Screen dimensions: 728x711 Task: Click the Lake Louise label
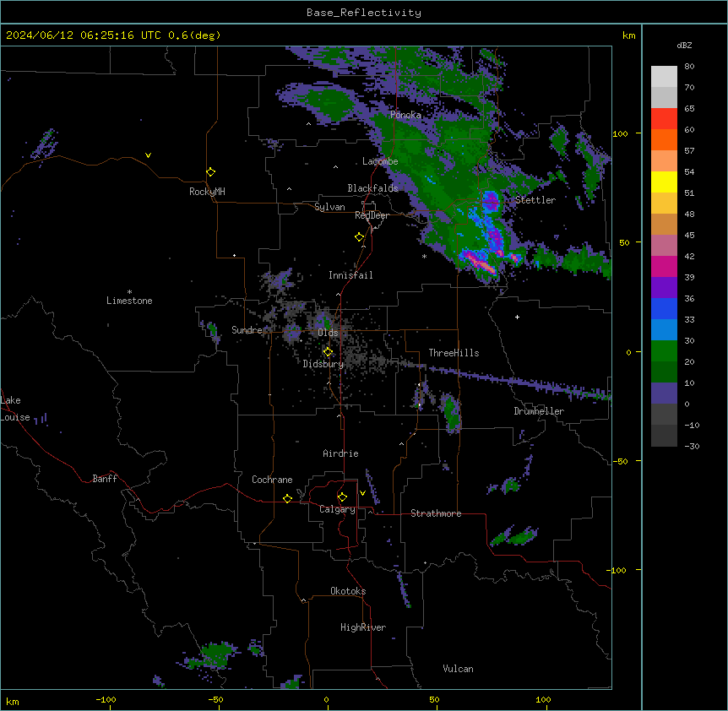coord(15,409)
